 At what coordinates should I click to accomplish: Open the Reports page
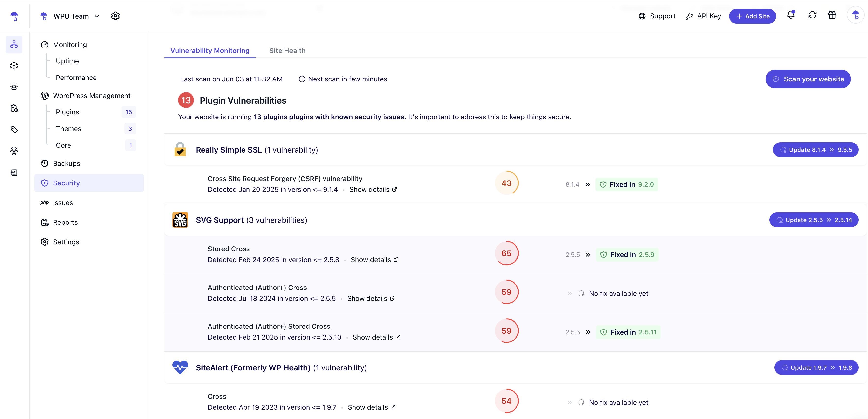coord(59,222)
